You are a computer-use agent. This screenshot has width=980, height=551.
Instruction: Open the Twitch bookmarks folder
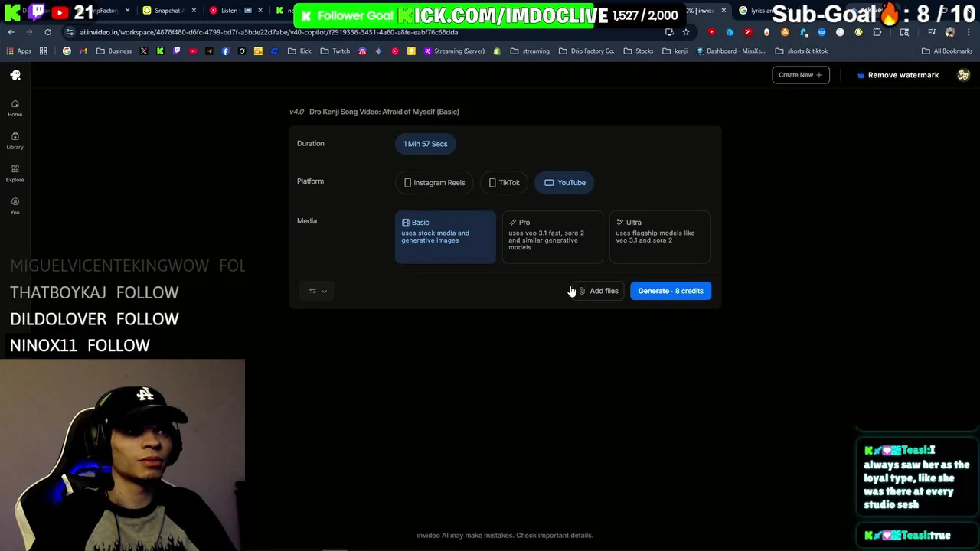pos(335,51)
